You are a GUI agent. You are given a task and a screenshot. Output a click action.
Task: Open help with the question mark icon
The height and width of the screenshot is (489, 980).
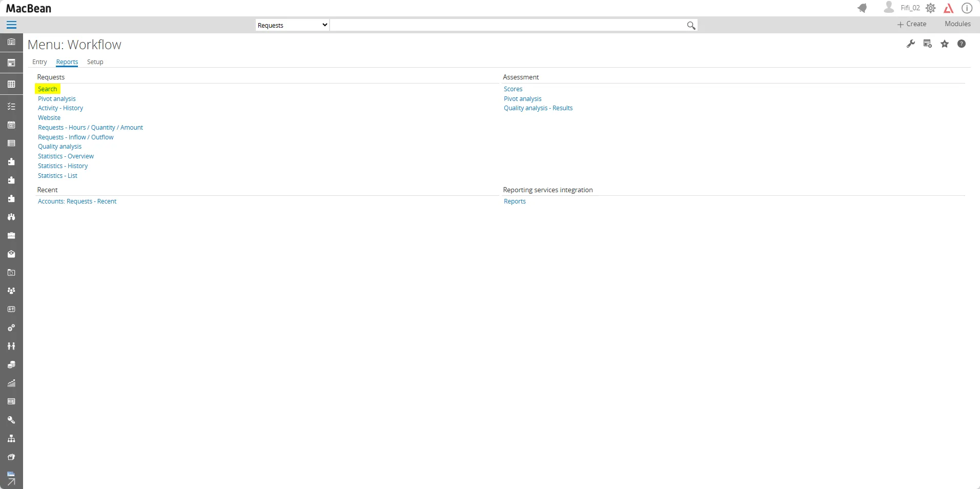tap(962, 44)
